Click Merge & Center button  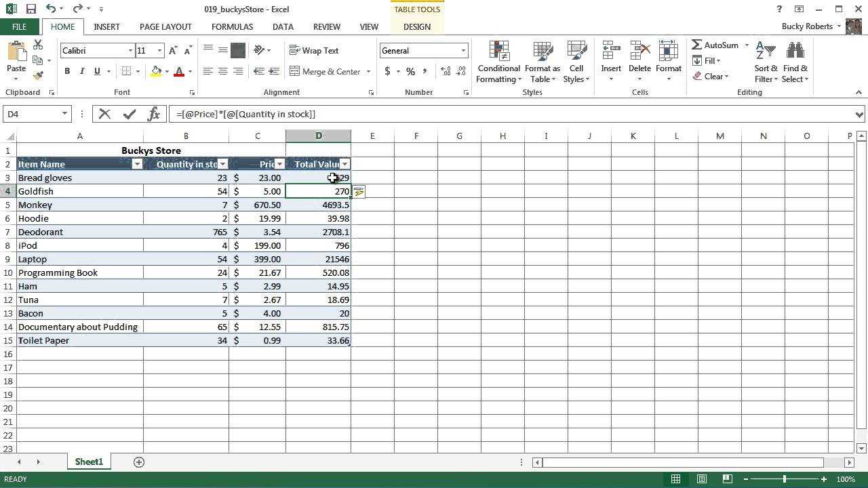coord(325,71)
